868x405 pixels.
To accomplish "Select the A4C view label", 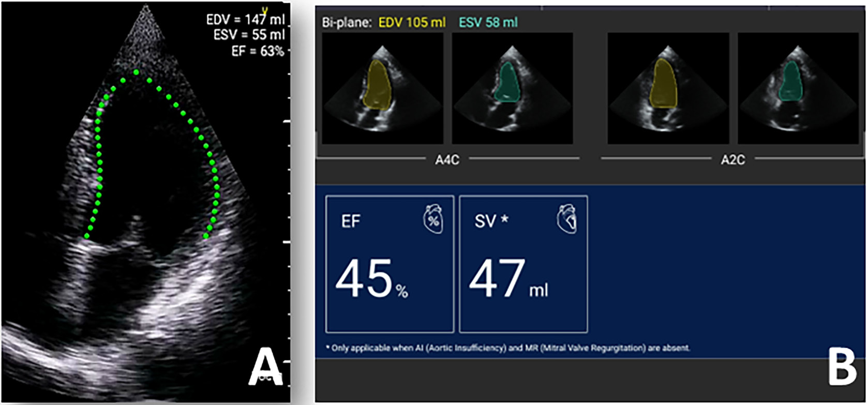I will (x=447, y=160).
